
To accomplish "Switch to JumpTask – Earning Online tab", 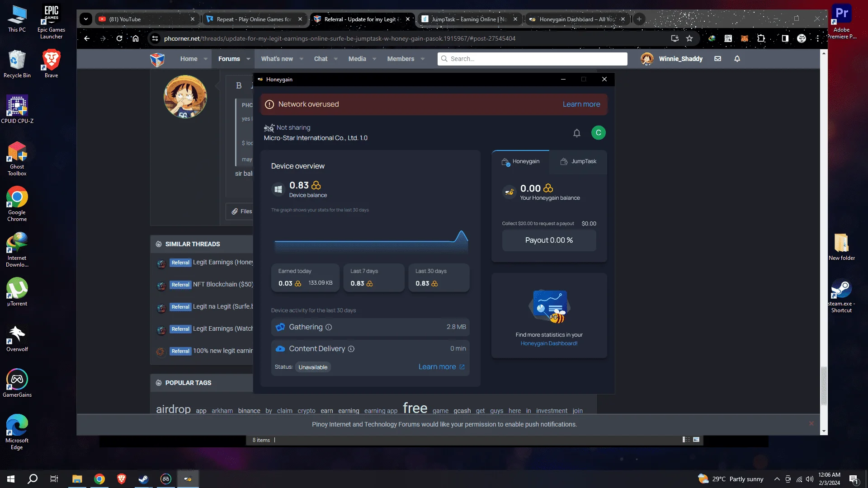I will [x=469, y=19].
